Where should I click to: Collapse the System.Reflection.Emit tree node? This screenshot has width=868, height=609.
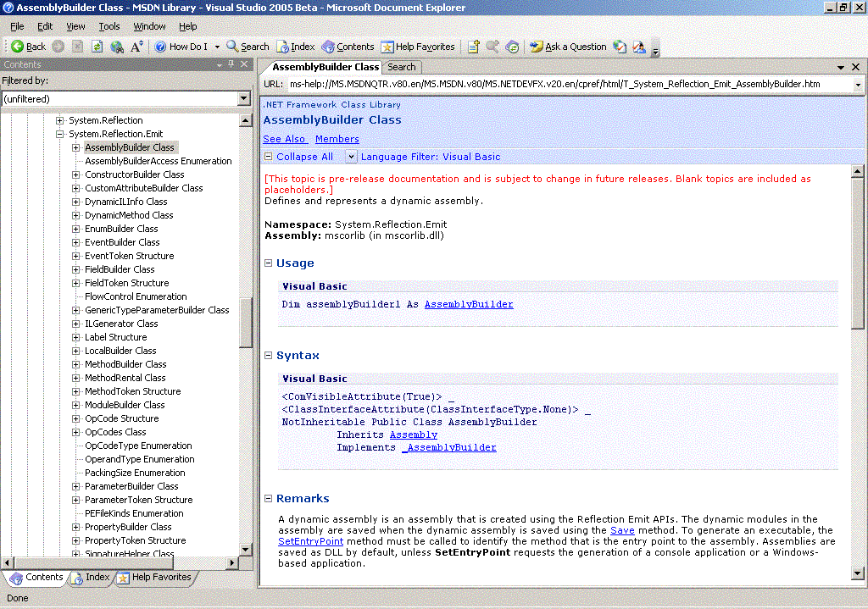[60, 134]
